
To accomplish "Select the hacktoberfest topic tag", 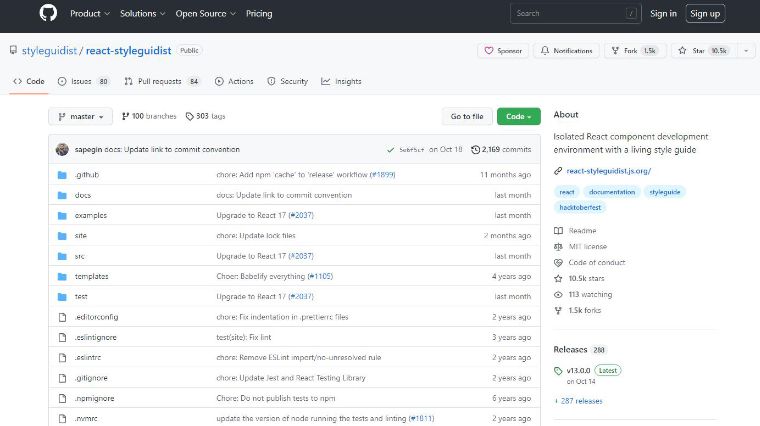I will pyautogui.click(x=580, y=207).
